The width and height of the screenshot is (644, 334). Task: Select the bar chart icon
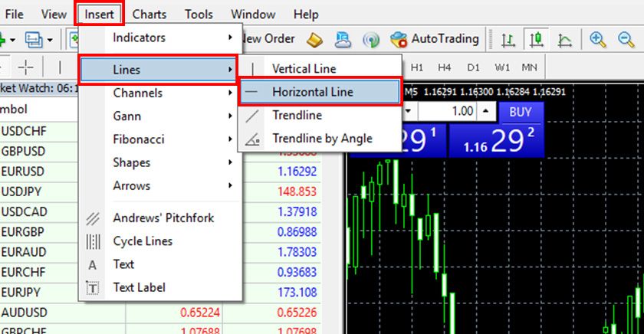pos(508,39)
